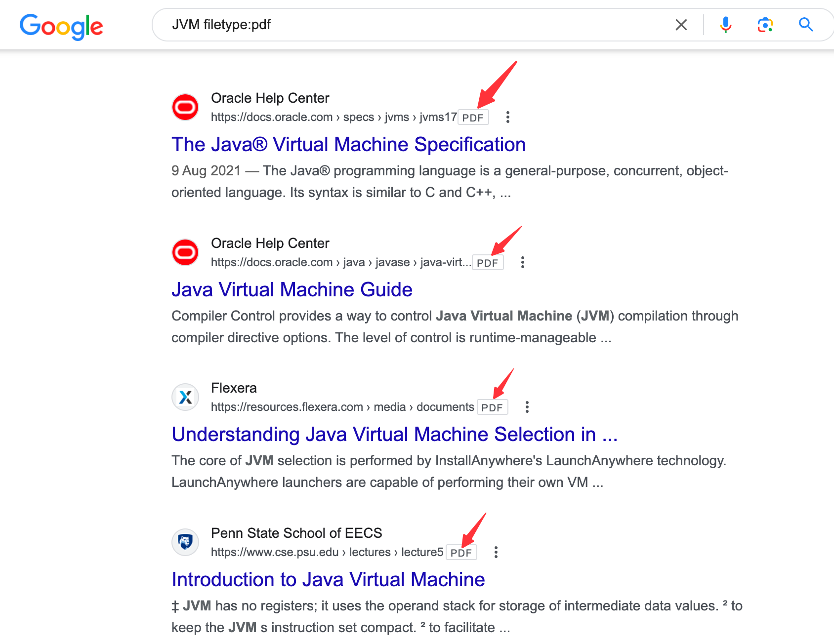This screenshot has height=644, width=834.
Task: Click the Flexera site name
Action: click(x=234, y=388)
